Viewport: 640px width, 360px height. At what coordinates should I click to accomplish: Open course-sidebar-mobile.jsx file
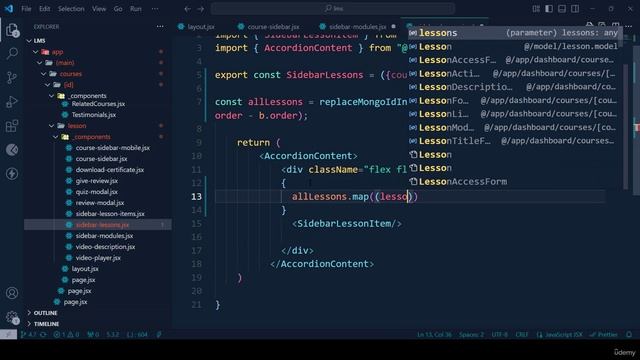point(113,148)
